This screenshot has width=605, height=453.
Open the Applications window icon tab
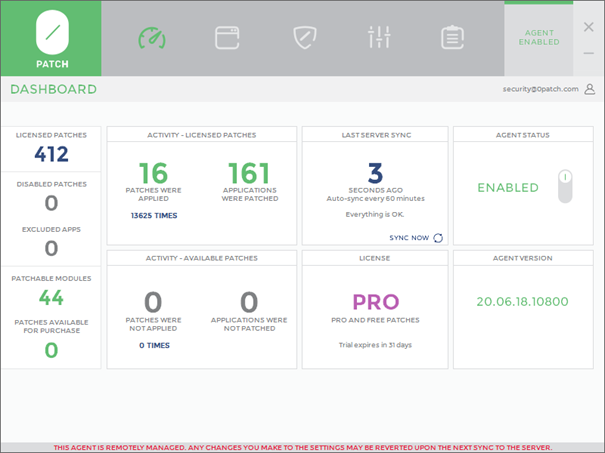click(227, 38)
